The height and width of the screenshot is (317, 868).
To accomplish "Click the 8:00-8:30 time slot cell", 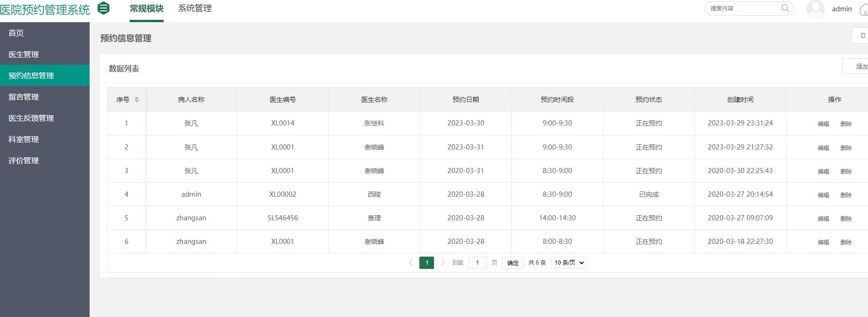I will [557, 242].
